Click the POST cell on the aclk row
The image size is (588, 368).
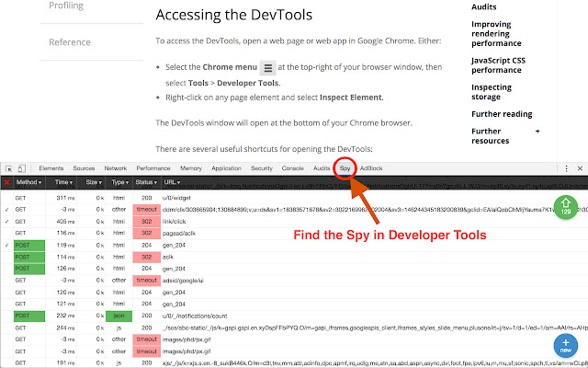tap(29, 257)
